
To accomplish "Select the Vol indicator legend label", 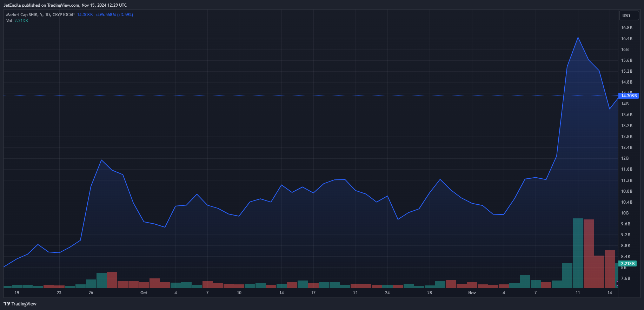I will [x=9, y=21].
